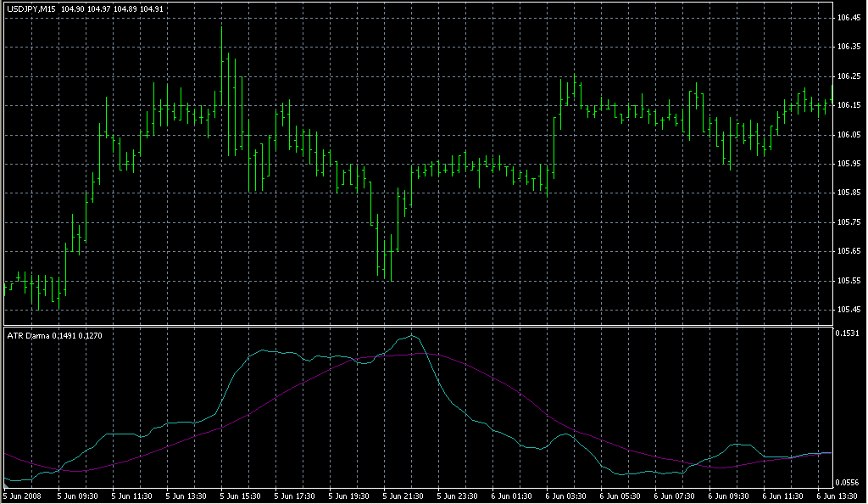Click the 106.25 price scale label
The image size is (868, 504).
pos(850,76)
